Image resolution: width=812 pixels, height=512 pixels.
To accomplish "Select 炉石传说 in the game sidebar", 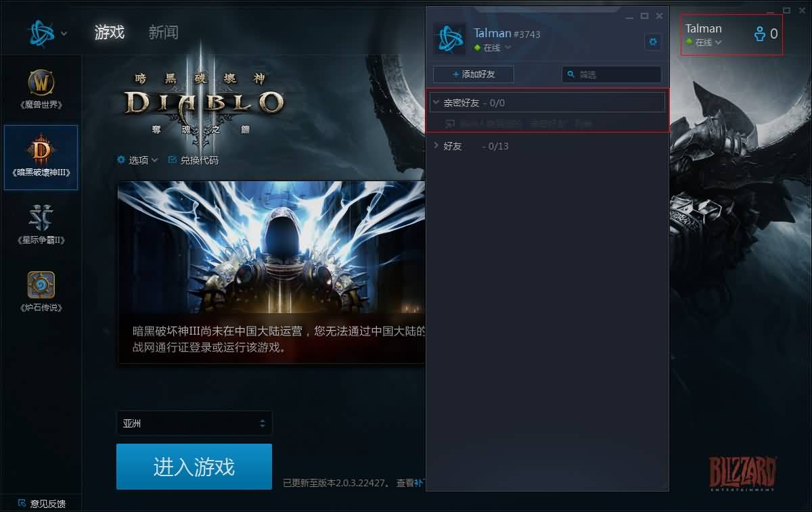I will (x=41, y=292).
